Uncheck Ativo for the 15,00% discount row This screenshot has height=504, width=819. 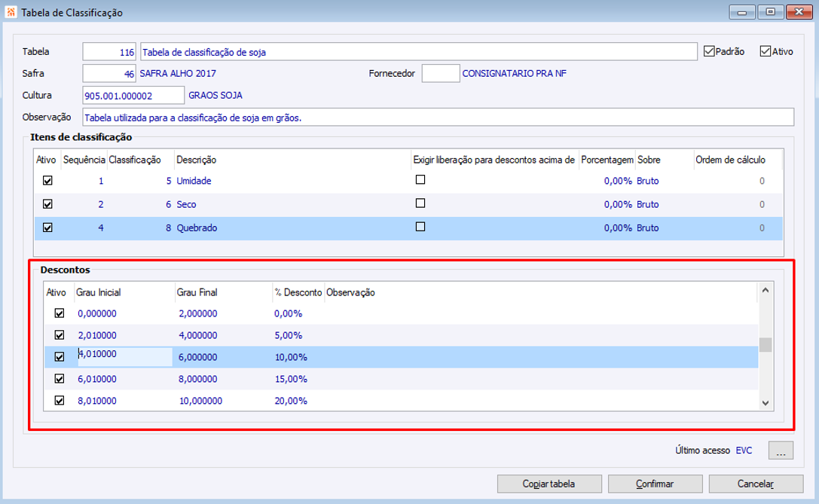click(59, 379)
